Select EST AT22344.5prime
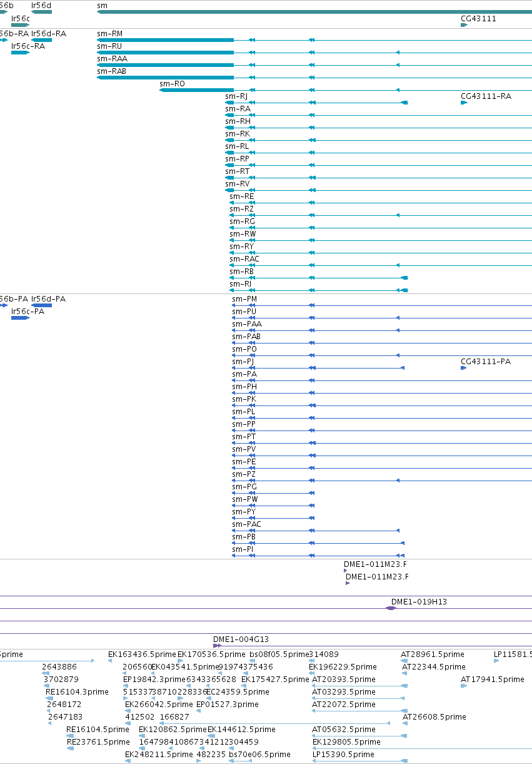This screenshot has width=532, height=764. tap(434, 666)
